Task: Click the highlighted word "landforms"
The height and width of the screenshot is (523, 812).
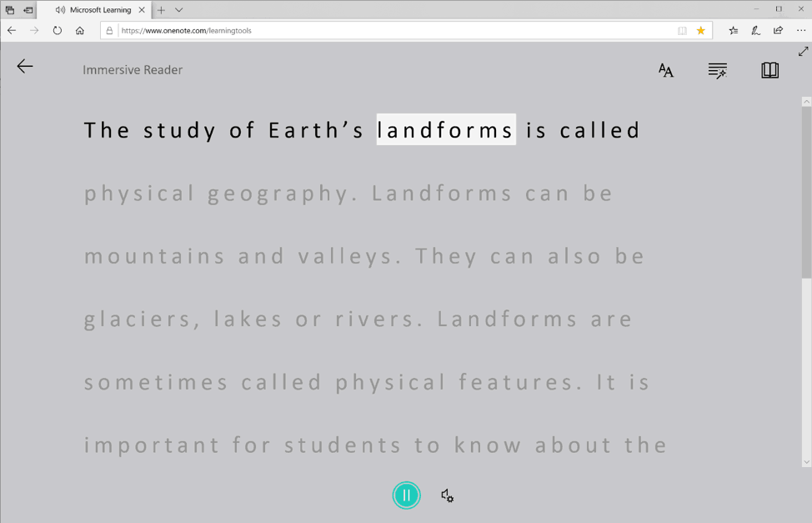Action: [x=446, y=130]
